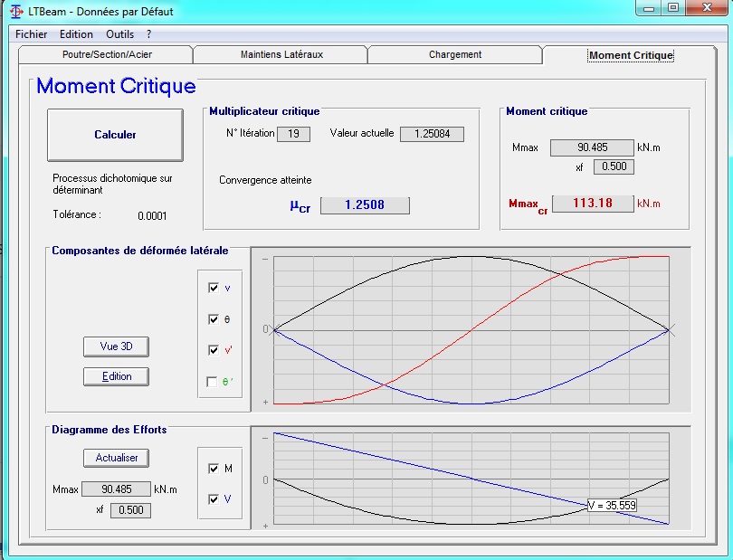
Task: Click the Valeur actuelle field 1.25084
Action: [x=432, y=134]
